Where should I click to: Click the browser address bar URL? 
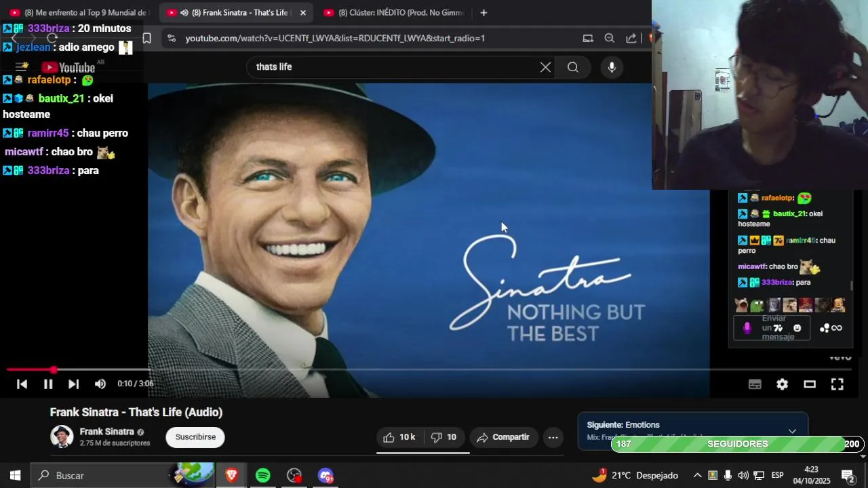335,39
